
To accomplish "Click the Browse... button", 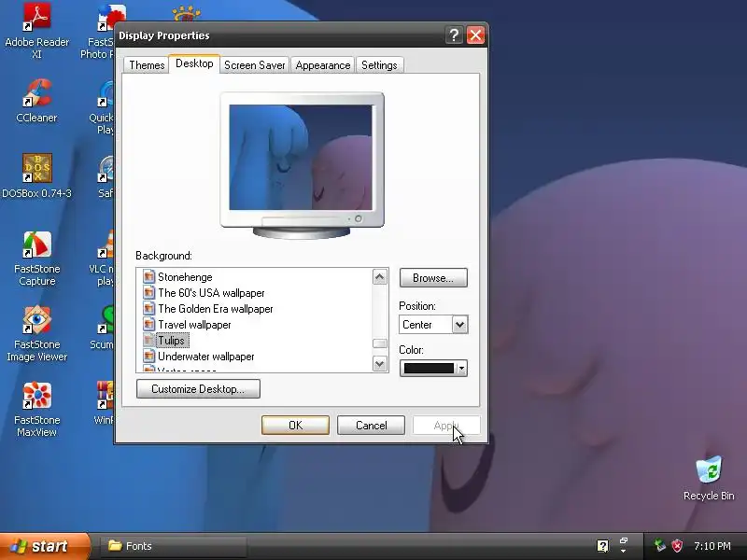I will tap(433, 278).
